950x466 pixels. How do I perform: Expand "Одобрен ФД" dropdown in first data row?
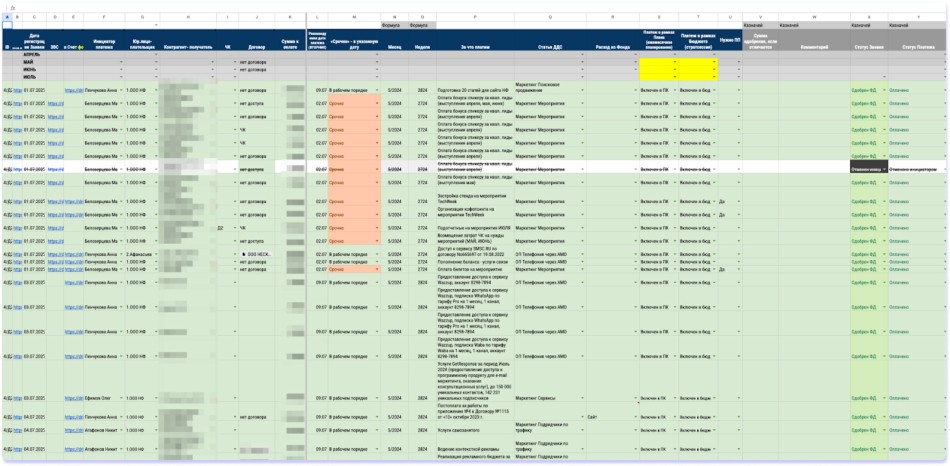884,89
